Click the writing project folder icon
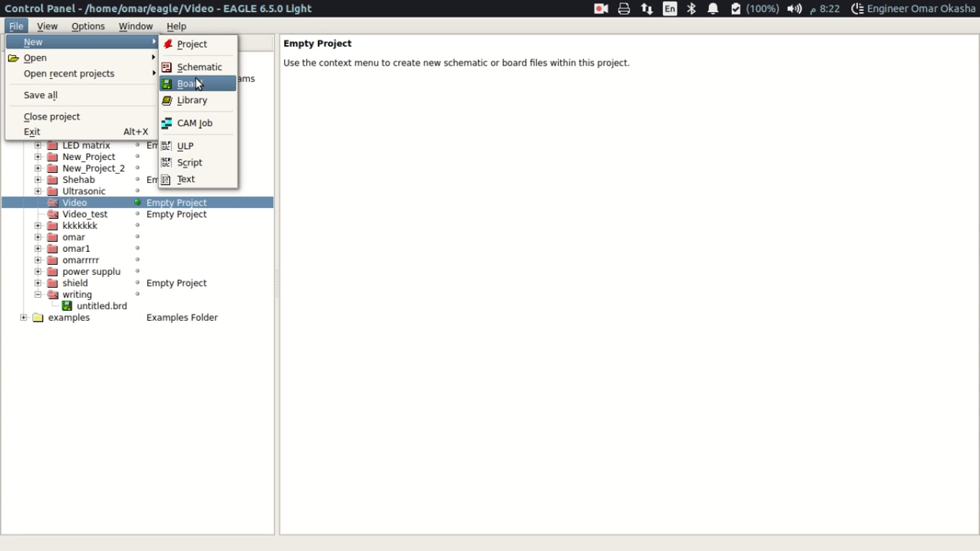Screen dimensions: 980x551 [x=52, y=295]
